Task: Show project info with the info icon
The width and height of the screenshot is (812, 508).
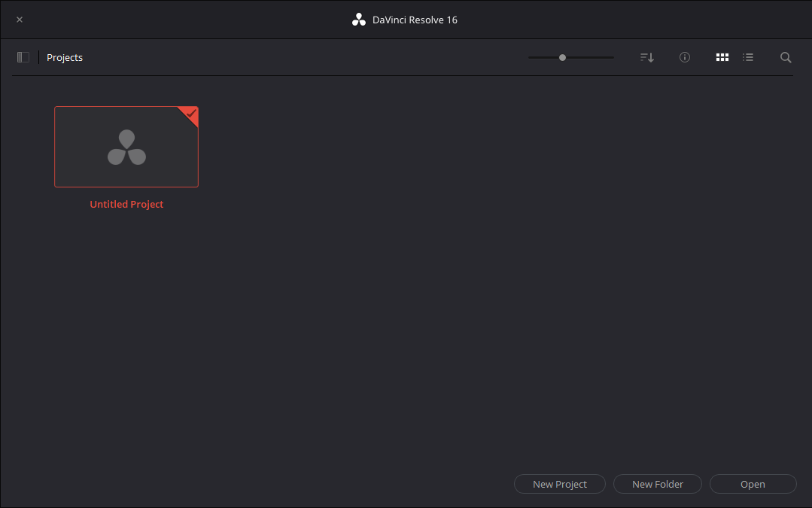Action: tap(685, 57)
